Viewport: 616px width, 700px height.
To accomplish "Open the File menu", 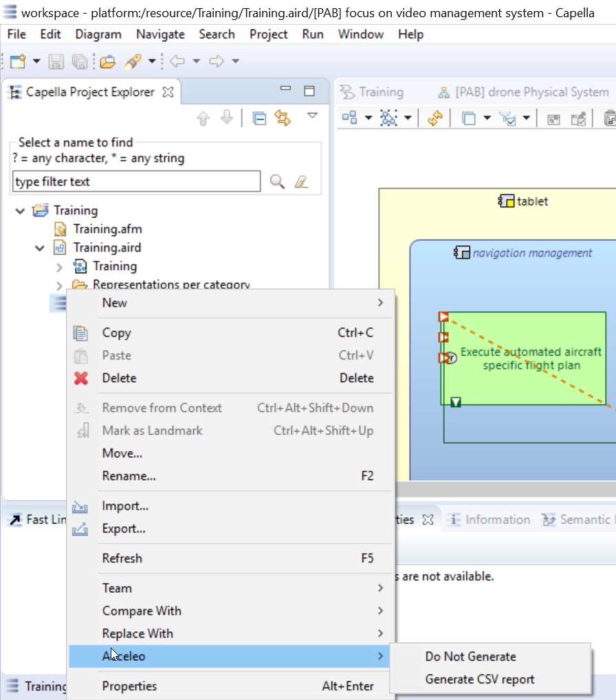I will point(16,34).
